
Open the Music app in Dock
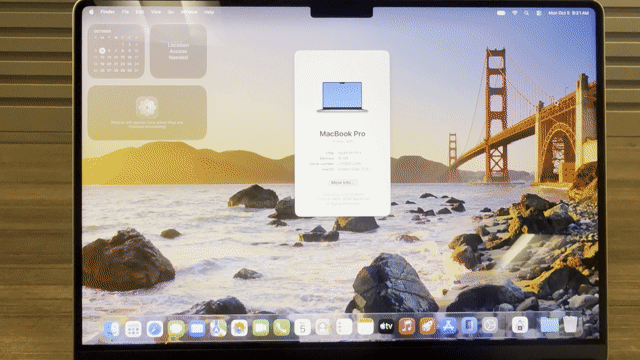click(x=407, y=327)
